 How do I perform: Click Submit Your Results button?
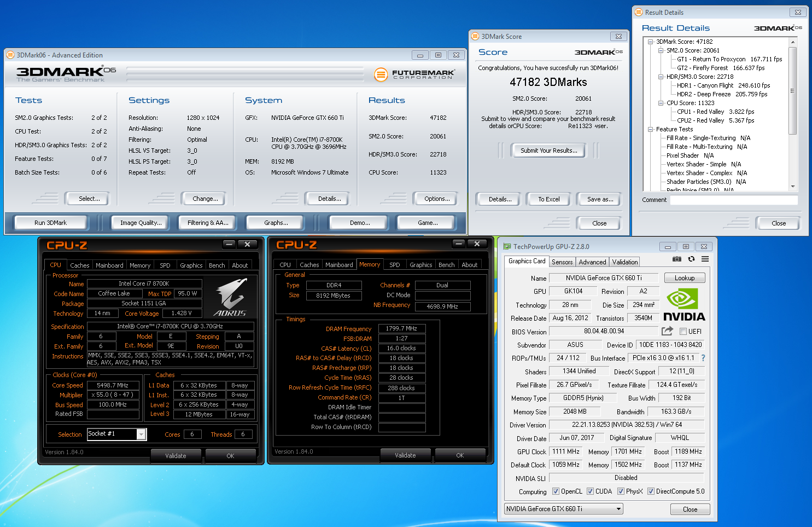tap(548, 150)
